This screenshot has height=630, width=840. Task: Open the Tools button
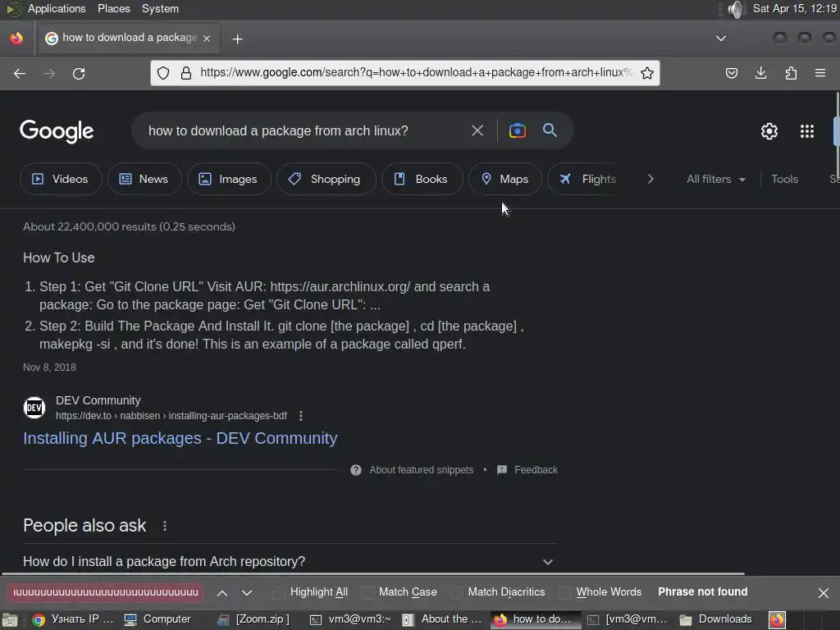pos(784,179)
